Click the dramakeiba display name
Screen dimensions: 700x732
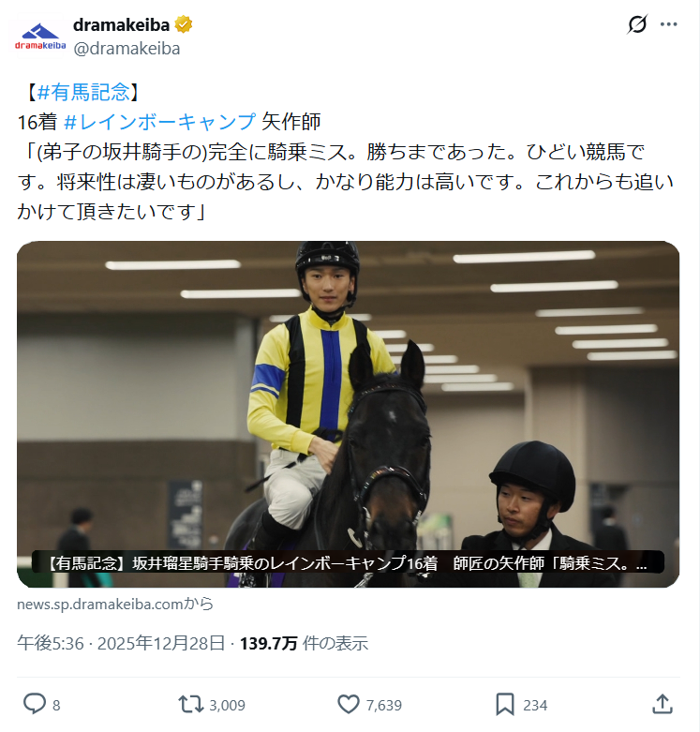click(x=121, y=24)
